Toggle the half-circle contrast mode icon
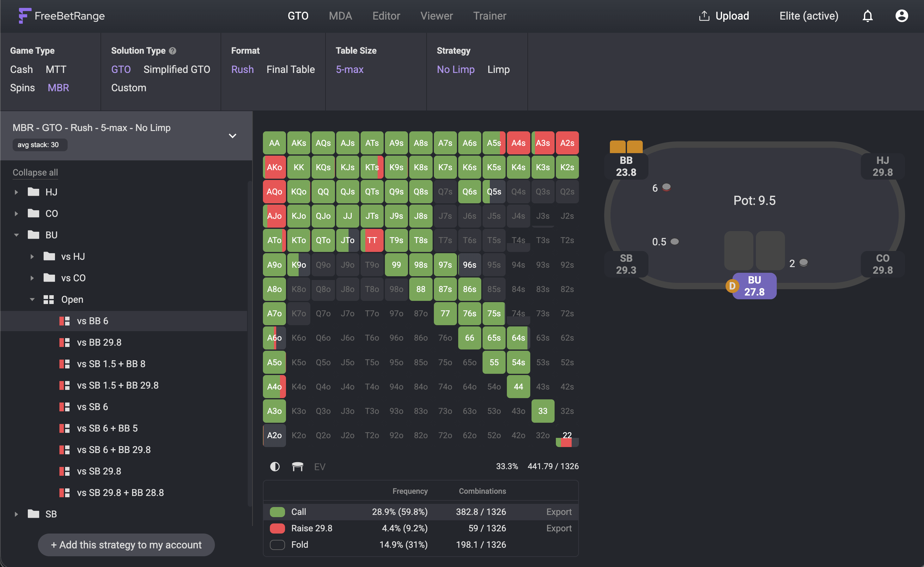 coord(275,467)
